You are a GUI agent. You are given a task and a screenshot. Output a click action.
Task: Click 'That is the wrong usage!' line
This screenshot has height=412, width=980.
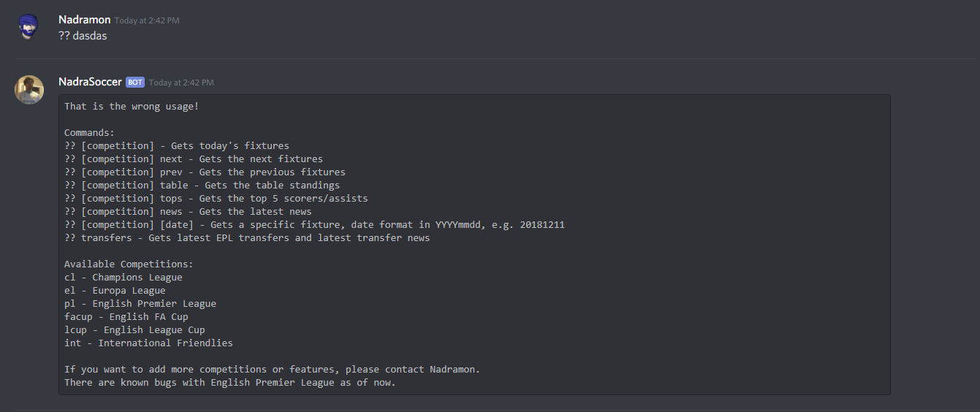click(x=132, y=107)
